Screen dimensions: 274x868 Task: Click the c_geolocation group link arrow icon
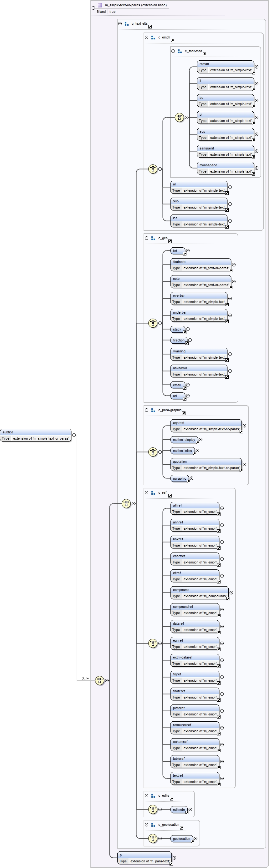[181, 828]
